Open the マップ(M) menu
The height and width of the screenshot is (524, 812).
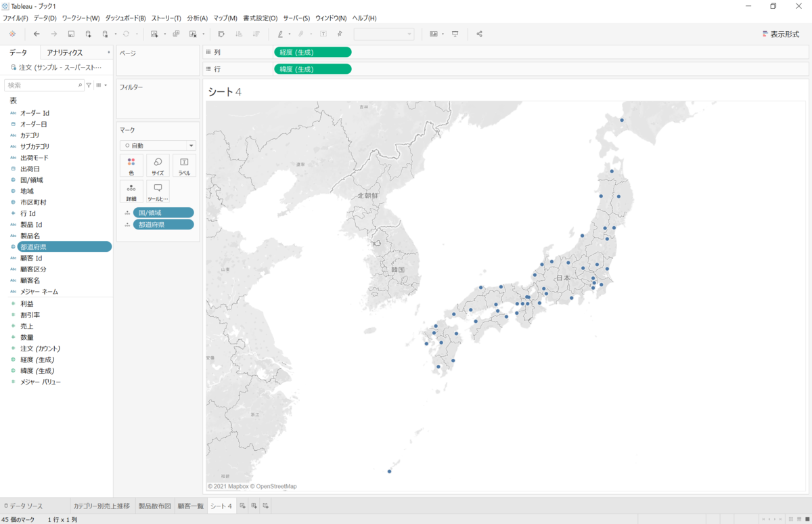[225, 18]
